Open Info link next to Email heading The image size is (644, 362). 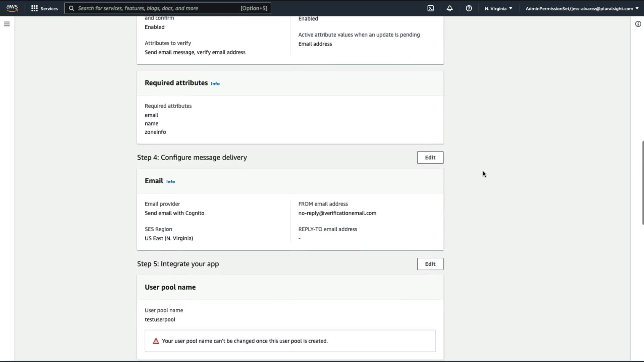[x=170, y=182]
